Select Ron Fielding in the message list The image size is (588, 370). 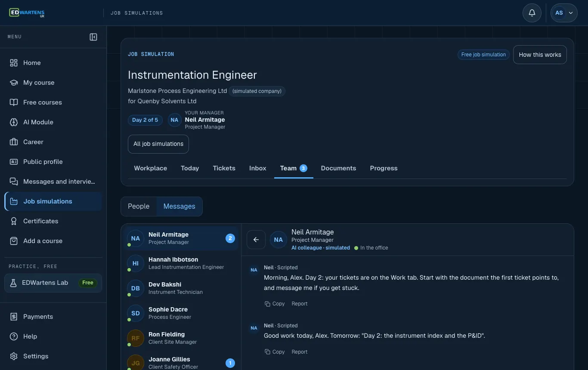[181, 338]
